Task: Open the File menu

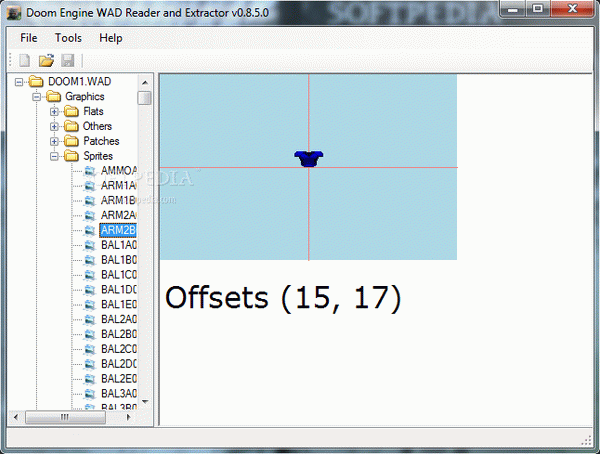Action: coord(29,38)
